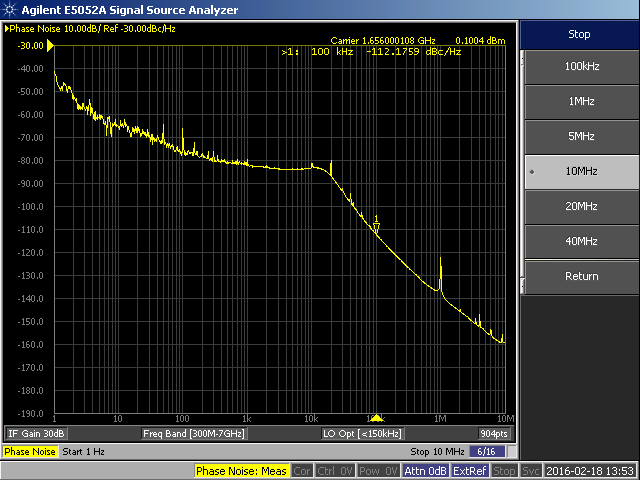The width and height of the screenshot is (640, 480).
Task: Click the Attn 0dB status indicator
Action: point(426,471)
